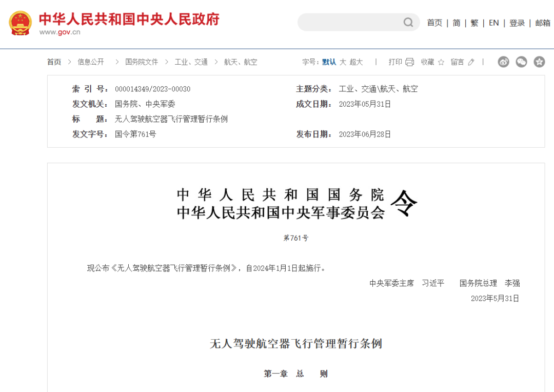Click the national emblem logo
Viewport: 554px width, 392px height.
[20, 23]
